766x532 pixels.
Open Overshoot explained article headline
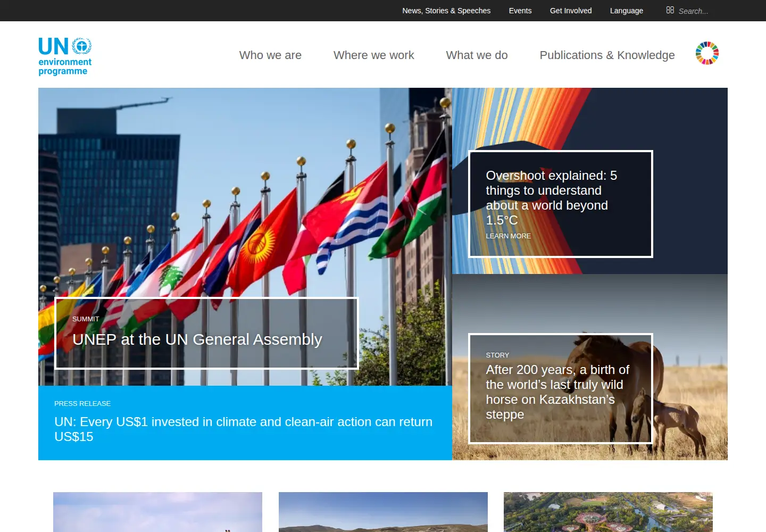(552, 198)
